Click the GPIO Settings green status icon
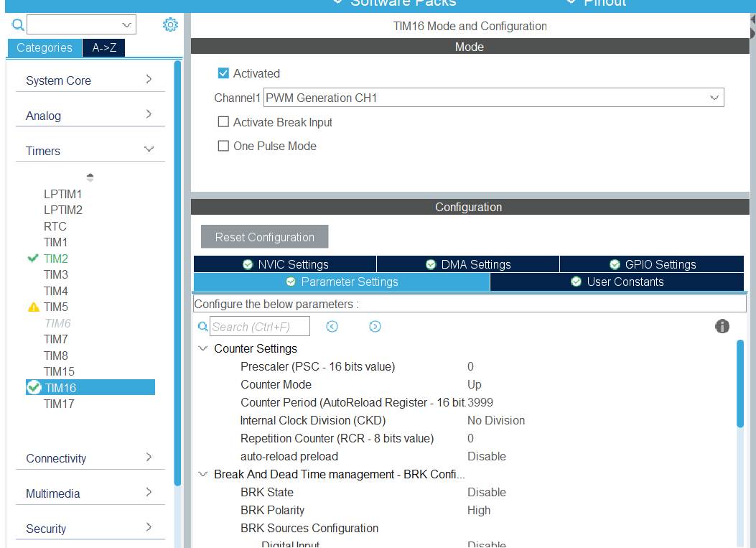The height and width of the screenshot is (548, 756). point(615,264)
